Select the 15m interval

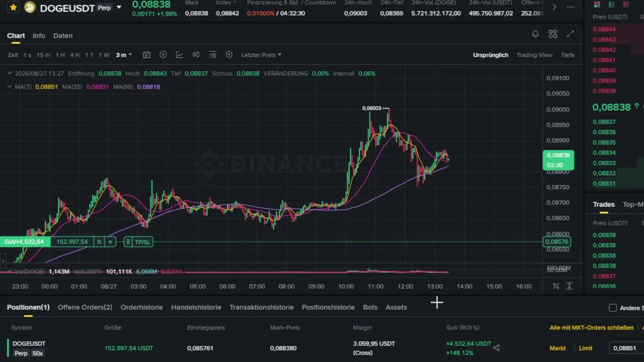pos(43,55)
